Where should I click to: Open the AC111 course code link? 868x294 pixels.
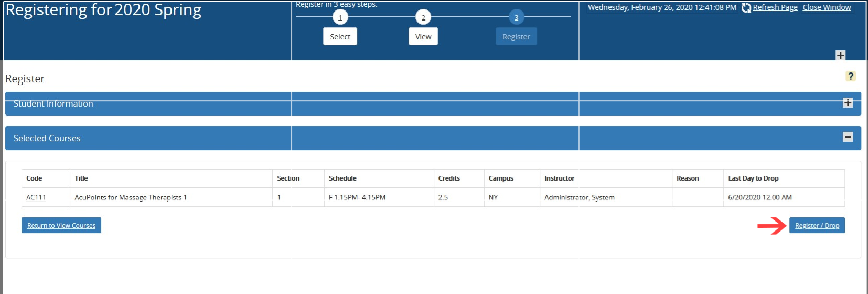click(36, 197)
